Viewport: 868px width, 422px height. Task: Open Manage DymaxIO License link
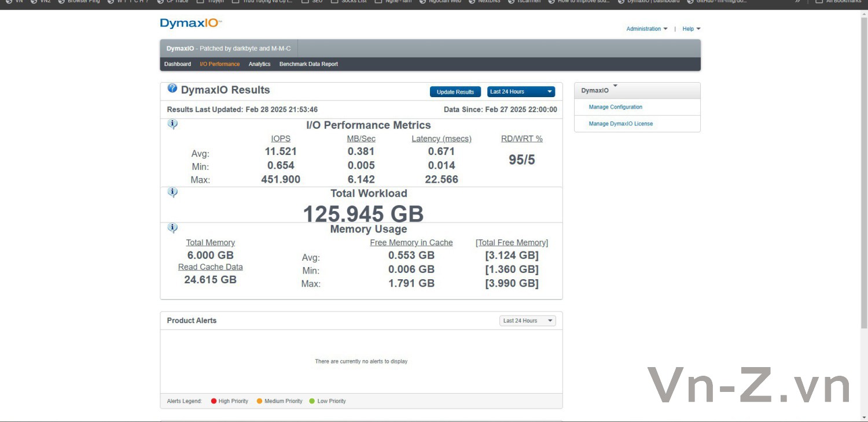(621, 124)
